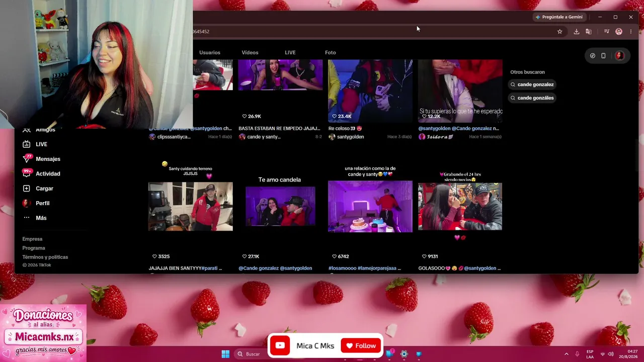Open the Más three-dots menu
Screen dimensions: 644x362
click(27, 218)
